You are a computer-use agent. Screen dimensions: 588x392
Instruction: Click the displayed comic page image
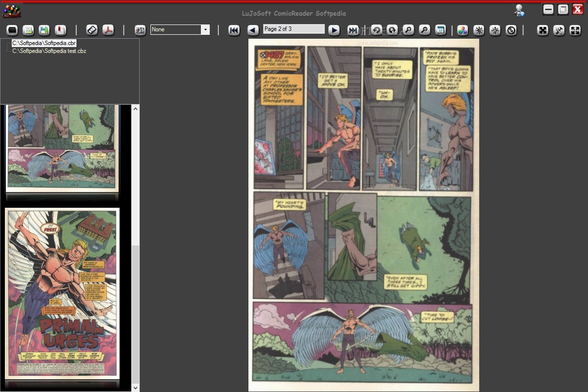pyautogui.click(x=364, y=215)
